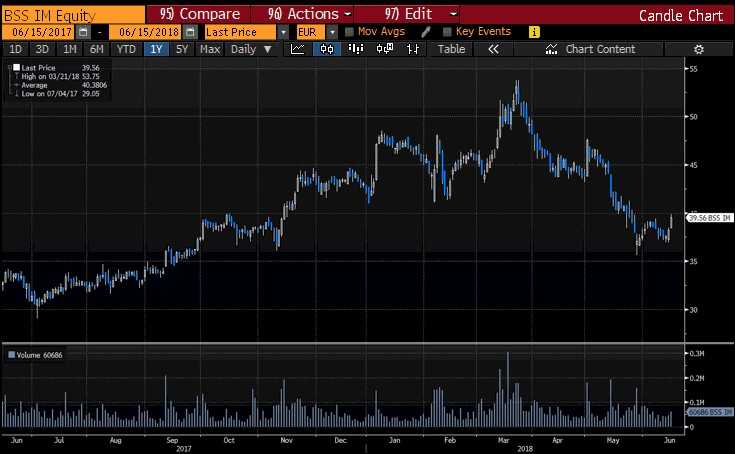735x454 pixels.
Task: Select the 6M range tab
Action: pyautogui.click(x=97, y=49)
